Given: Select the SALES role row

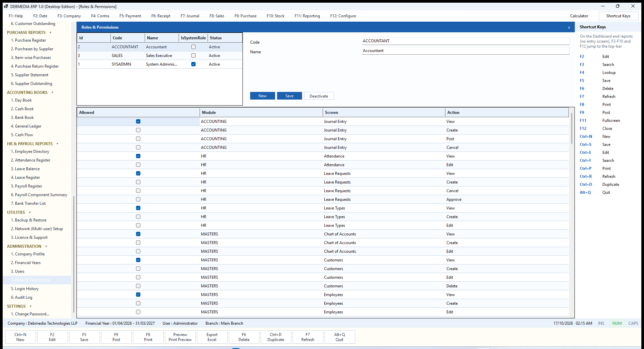Looking at the screenshot, I should 160,56.
